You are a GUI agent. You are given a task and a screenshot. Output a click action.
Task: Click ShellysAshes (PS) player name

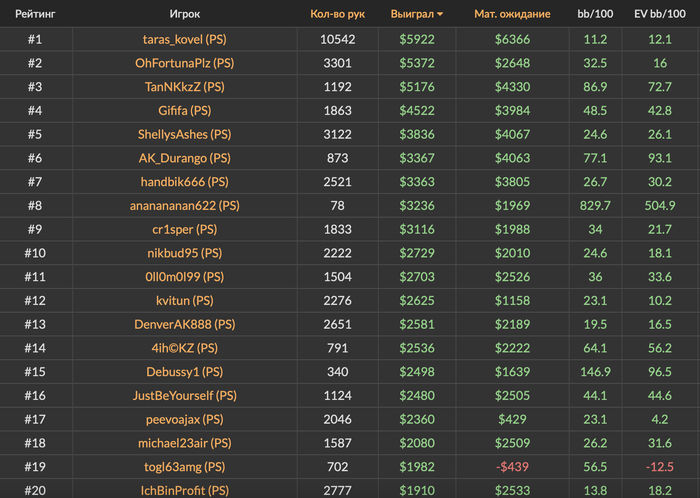(185, 134)
